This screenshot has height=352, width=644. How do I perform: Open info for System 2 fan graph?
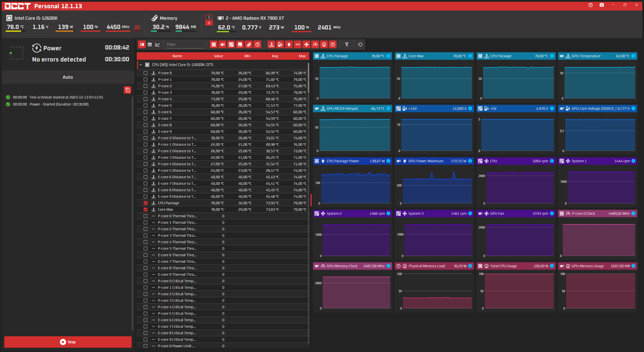(x=388, y=213)
